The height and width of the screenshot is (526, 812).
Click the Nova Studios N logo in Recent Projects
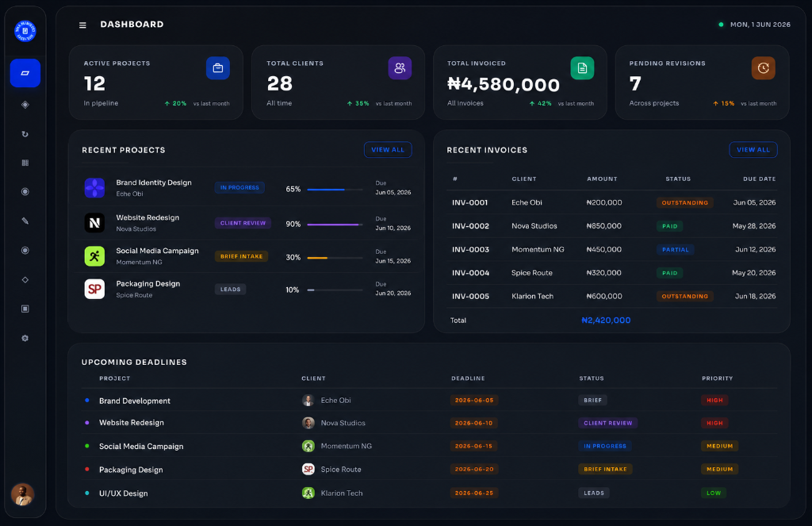(x=94, y=223)
